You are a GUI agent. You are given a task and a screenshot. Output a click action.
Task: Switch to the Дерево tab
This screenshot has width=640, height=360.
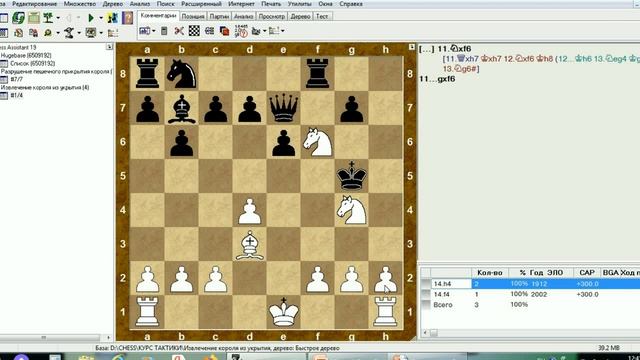coord(300,16)
